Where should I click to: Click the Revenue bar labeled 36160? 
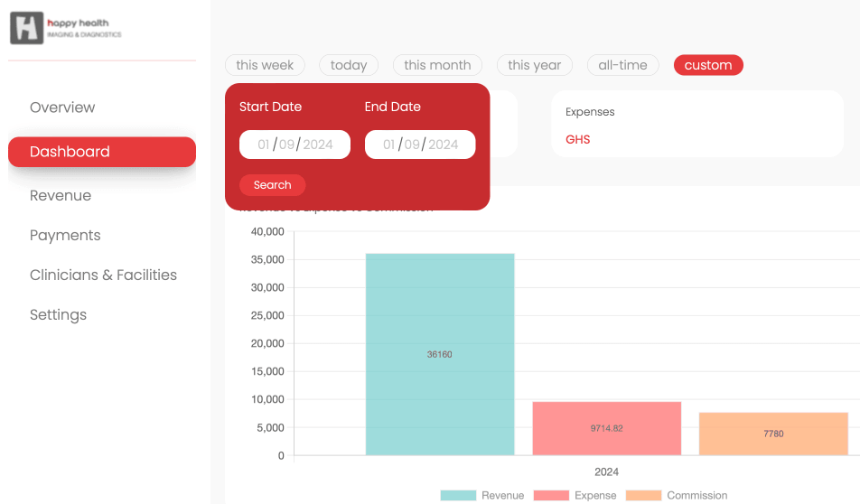(x=440, y=354)
